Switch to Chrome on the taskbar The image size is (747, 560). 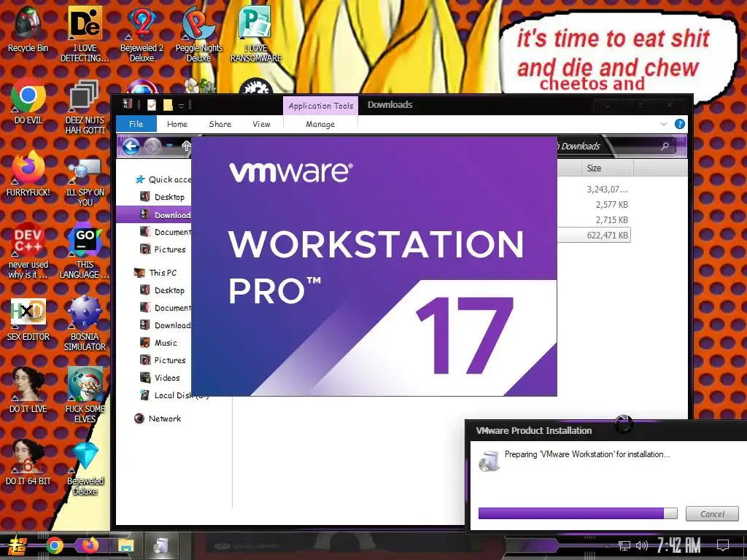click(54, 545)
